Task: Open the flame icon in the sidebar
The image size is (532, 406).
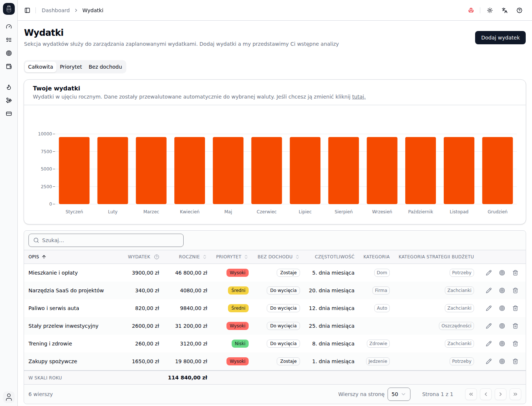Action: pos(9,87)
